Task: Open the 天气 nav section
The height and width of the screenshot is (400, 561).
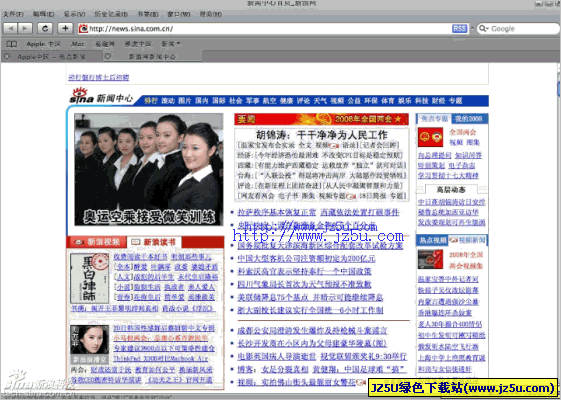Action: 320,101
